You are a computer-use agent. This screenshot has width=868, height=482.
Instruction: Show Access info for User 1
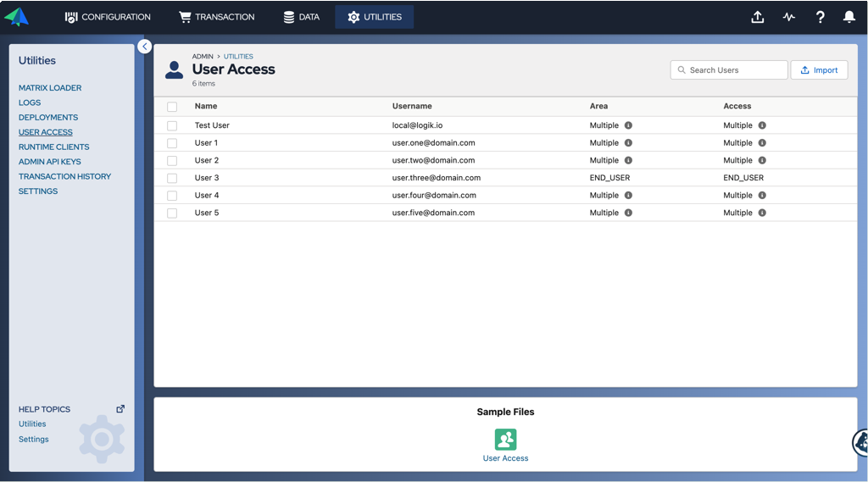pyautogui.click(x=762, y=143)
